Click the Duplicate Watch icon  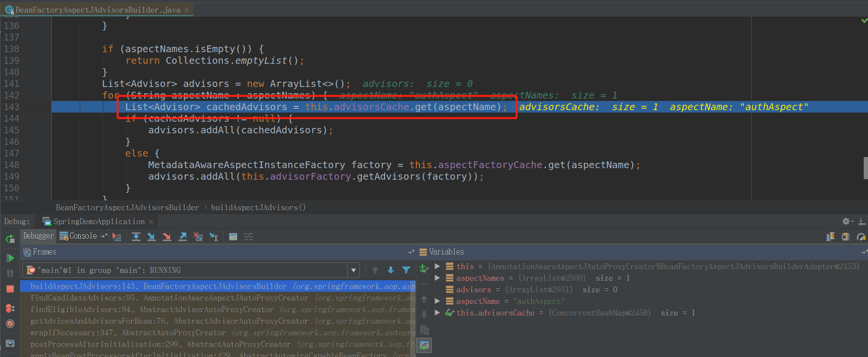[x=424, y=330]
